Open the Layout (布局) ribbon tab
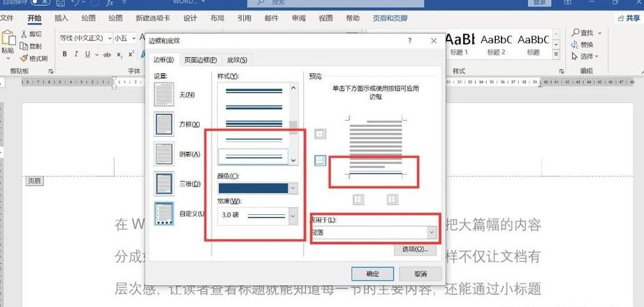This screenshot has width=644, height=307. (217, 18)
